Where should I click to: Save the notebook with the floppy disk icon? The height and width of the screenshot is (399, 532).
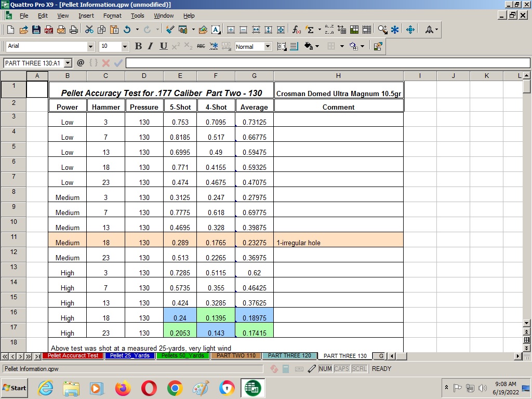(36, 30)
